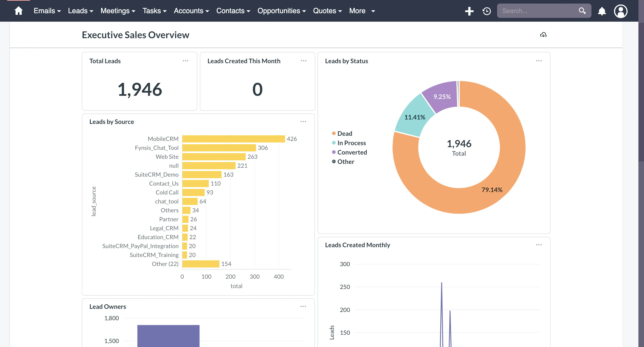This screenshot has height=347, width=644.
Task: Click the SuiteCRM_PayPal_Integration label
Action: [140, 246]
